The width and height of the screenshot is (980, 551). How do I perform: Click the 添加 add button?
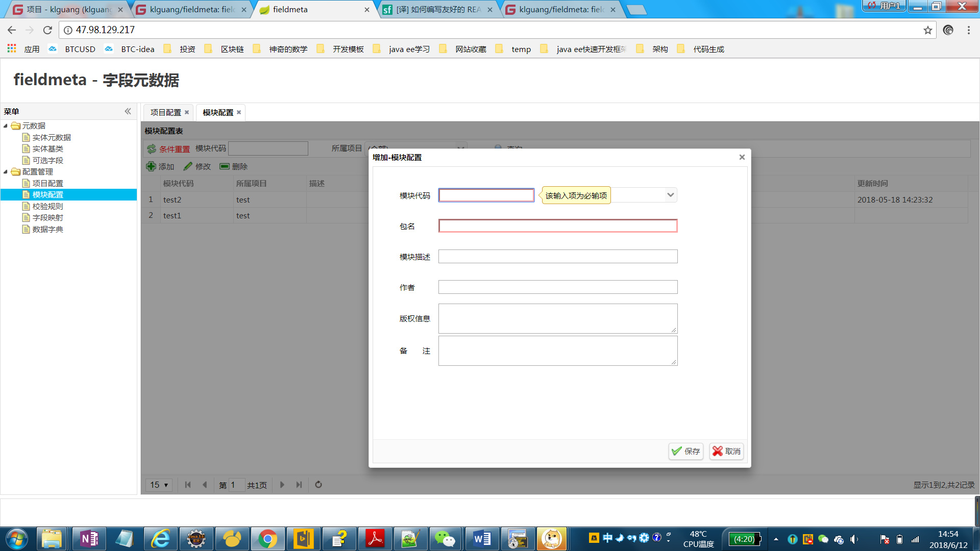point(160,166)
